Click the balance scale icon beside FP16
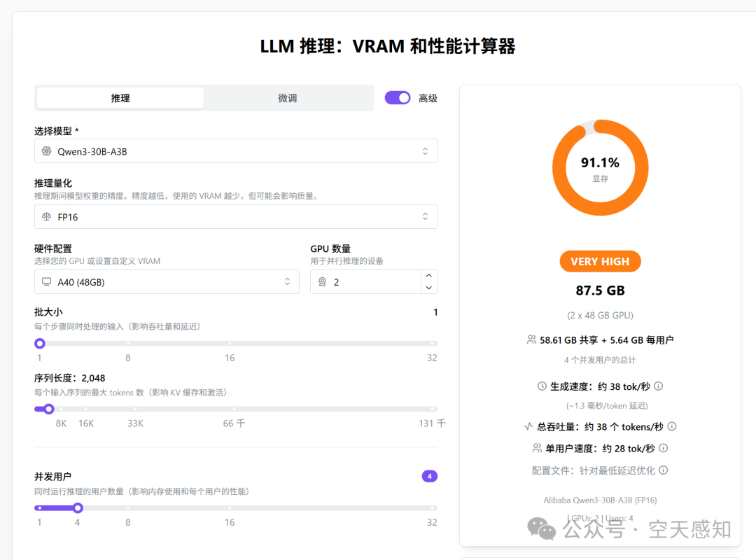This screenshot has width=756, height=560. 46,216
